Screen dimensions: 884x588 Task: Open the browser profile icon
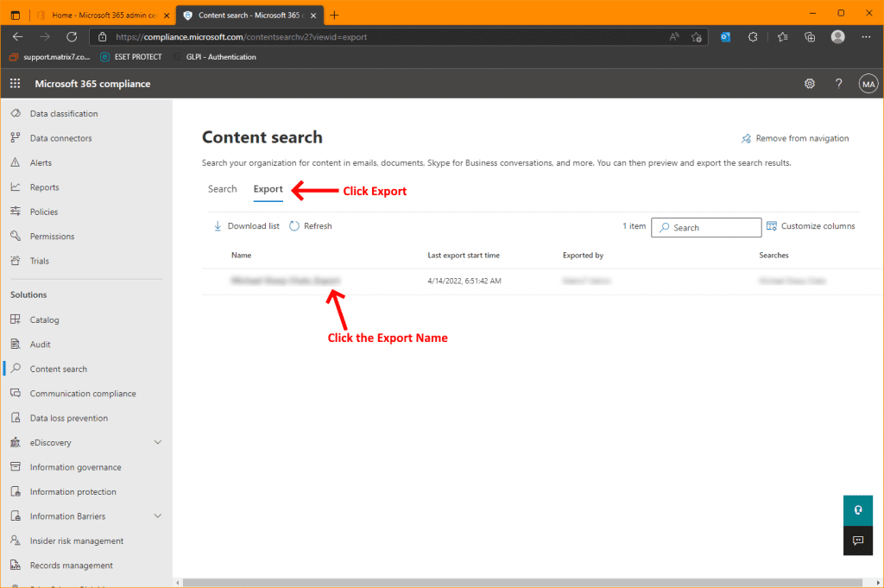tap(837, 36)
